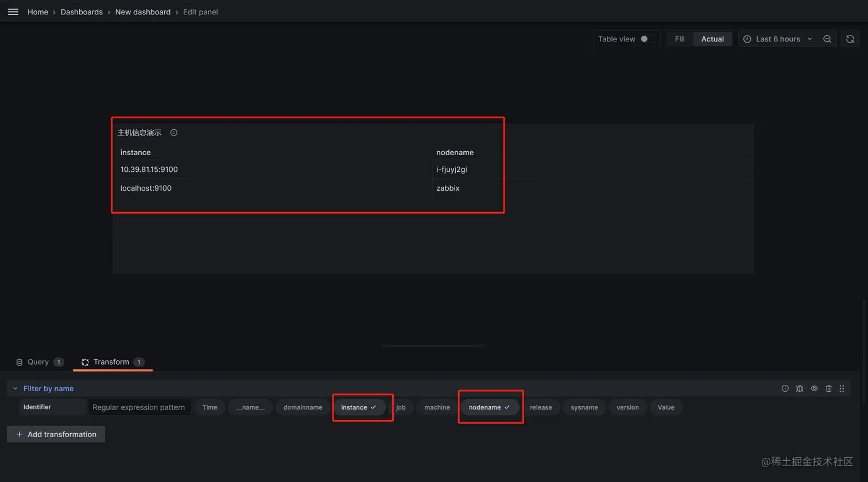Viewport: 868px width, 482px height.
Task: Delete the Filter by name transformation
Action: (x=829, y=388)
